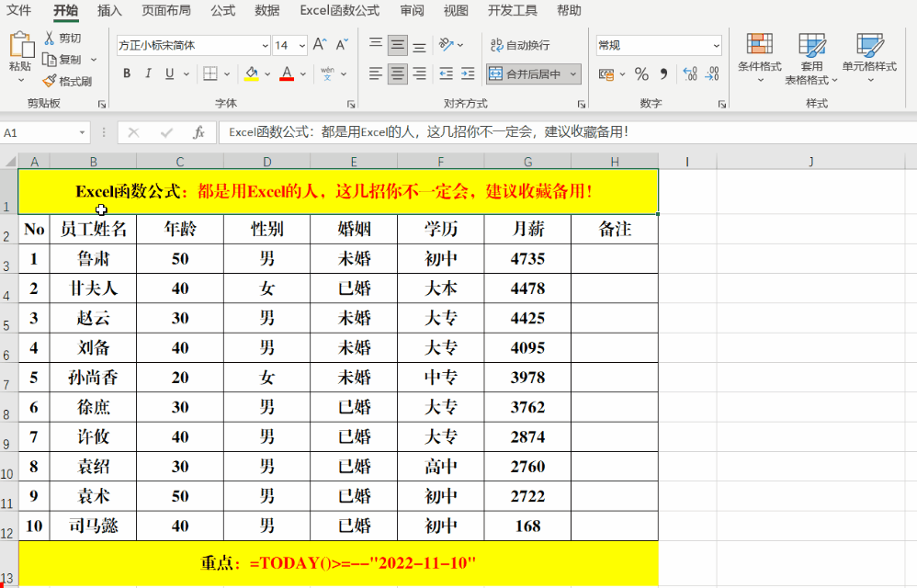The width and height of the screenshot is (917, 588).
Task: Select cell containing 孙尚香
Action: [x=93, y=378]
